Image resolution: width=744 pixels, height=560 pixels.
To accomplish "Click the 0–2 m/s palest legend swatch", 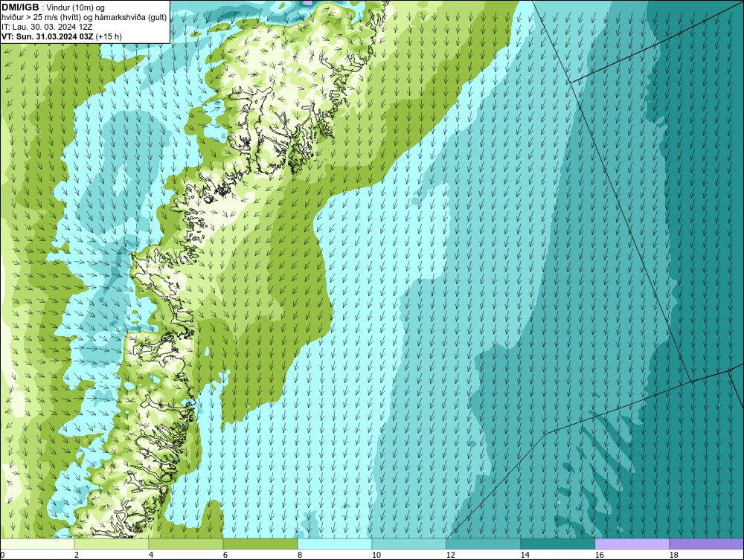I will 37,544.
